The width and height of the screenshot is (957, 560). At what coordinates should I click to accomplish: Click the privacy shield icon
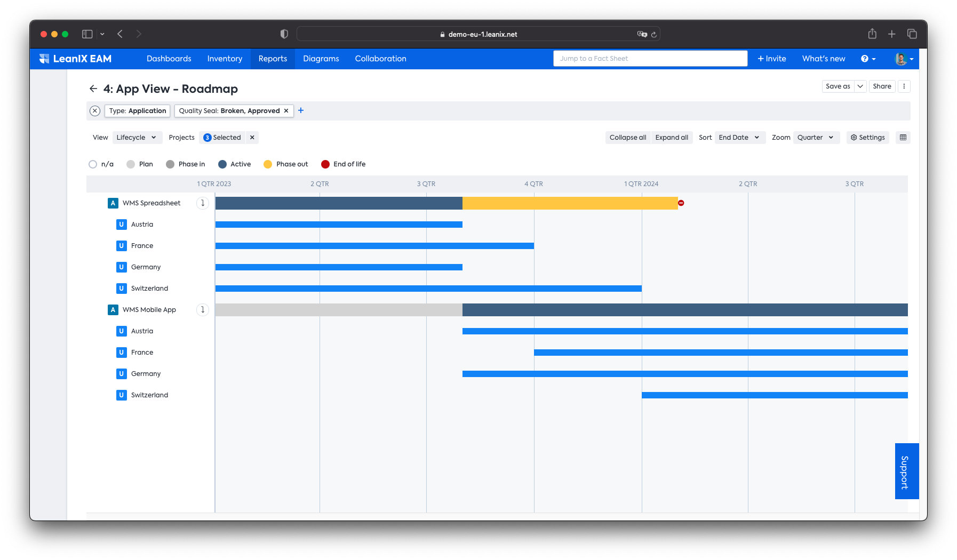pyautogui.click(x=284, y=34)
